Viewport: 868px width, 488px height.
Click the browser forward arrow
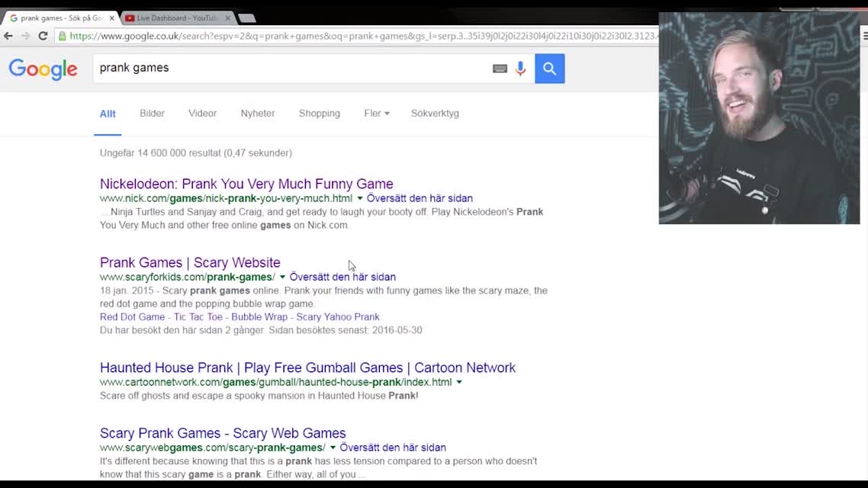pos(25,36)
